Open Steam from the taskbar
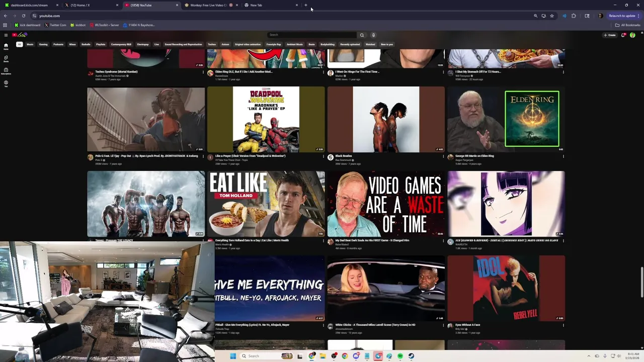Viewport: 644px width, 362px height. click(411, 356)
